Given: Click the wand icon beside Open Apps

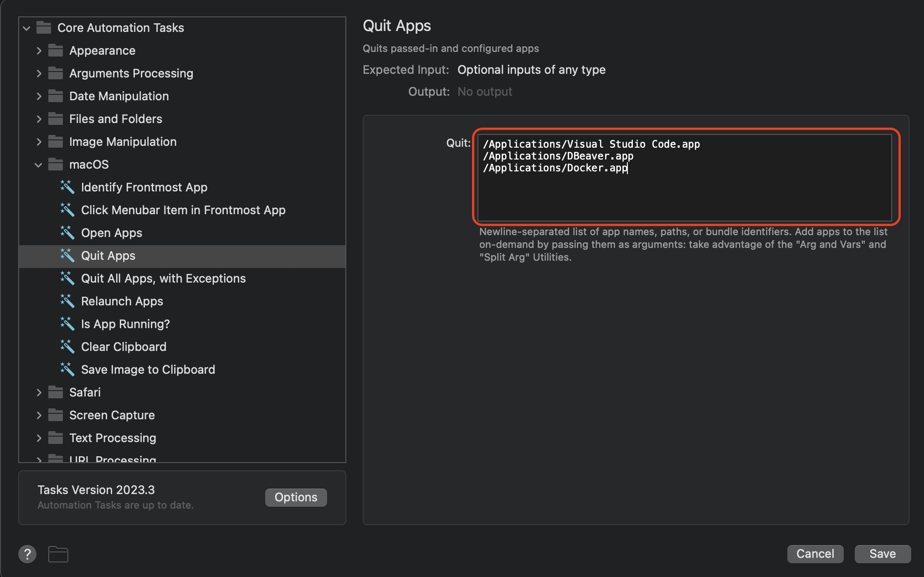Looking at the screenshot, I should pyautogui.click(x=67, y=232).
